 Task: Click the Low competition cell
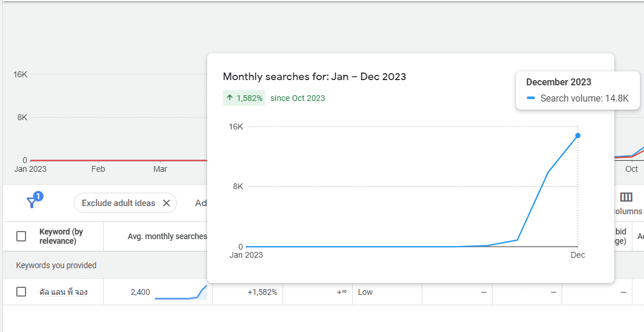tap(366, 292)
